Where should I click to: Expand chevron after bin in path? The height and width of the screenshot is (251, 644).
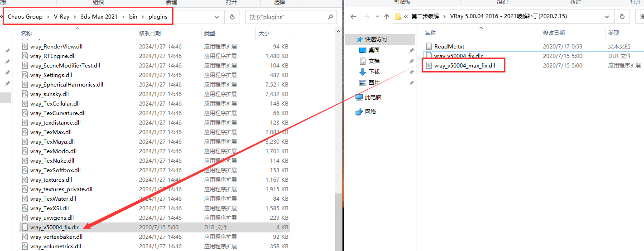pos(143,17)
